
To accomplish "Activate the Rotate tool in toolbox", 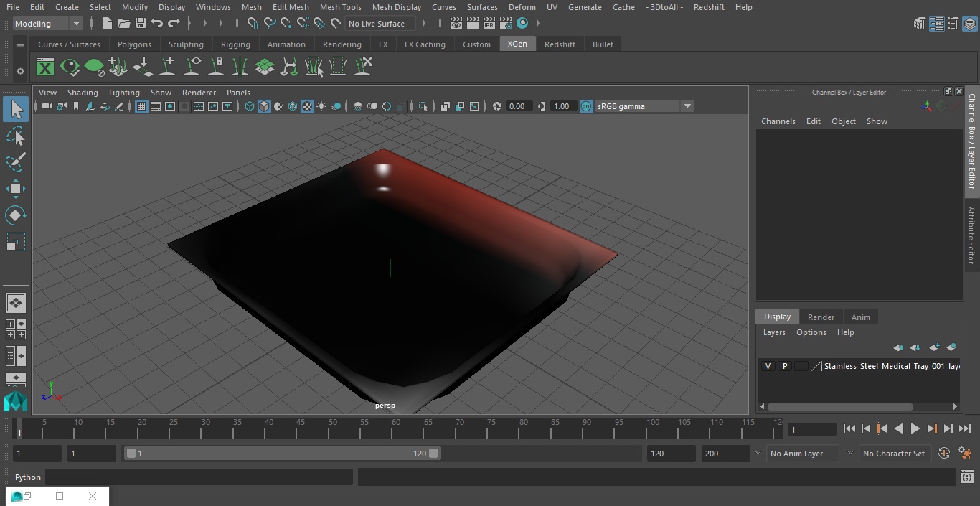I will [16, 215].
